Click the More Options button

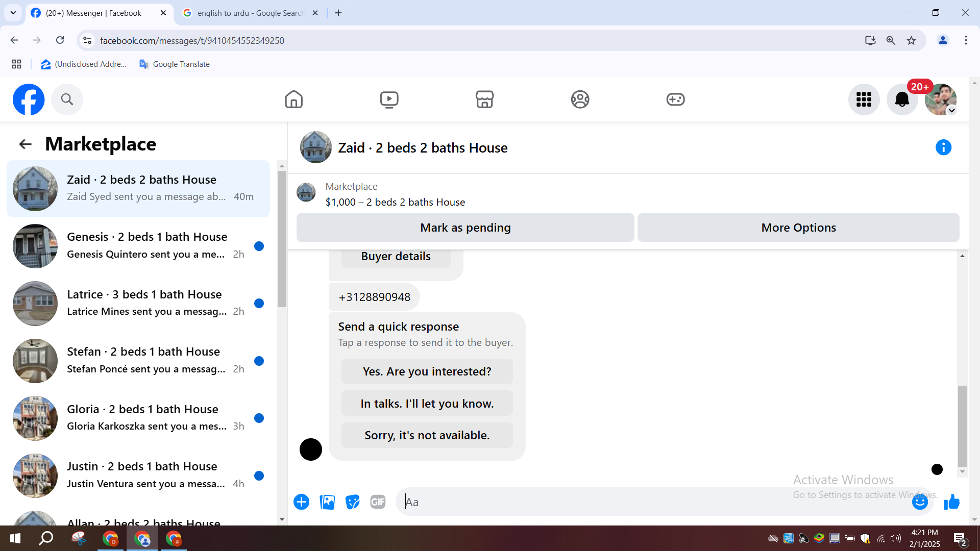[798, 228]
